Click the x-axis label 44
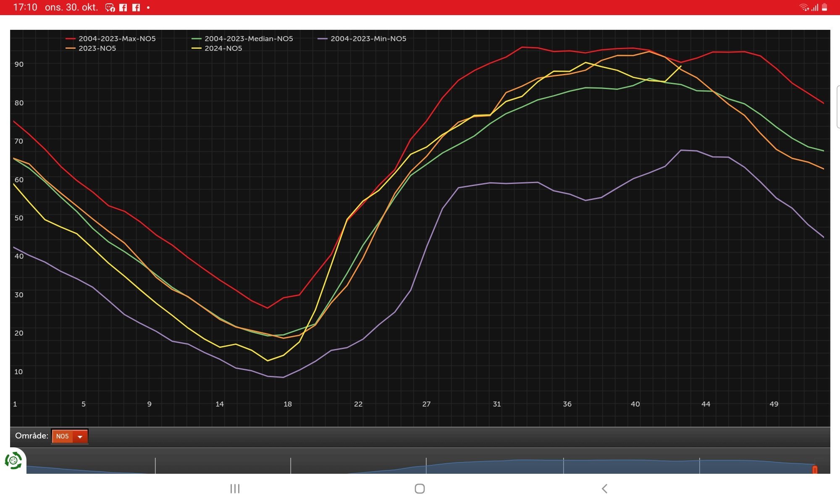 pos(706,404)
